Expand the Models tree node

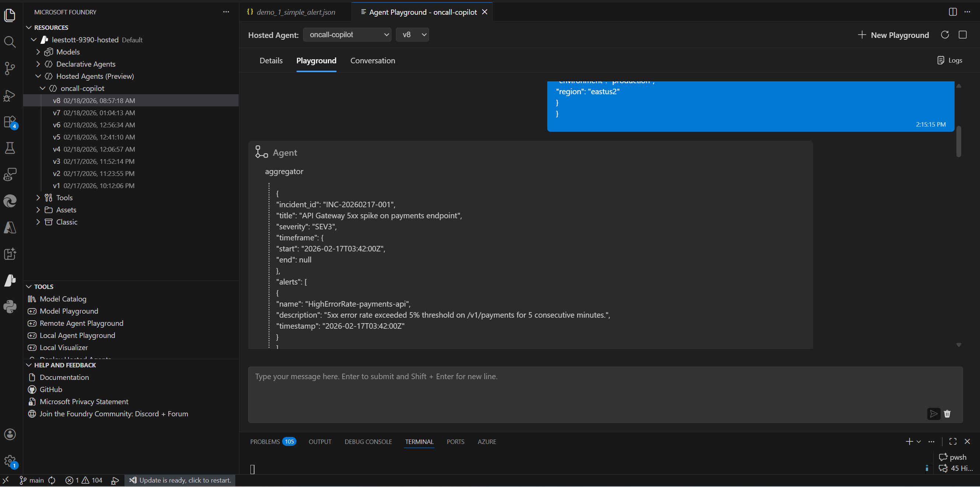(x=38, y=52)
